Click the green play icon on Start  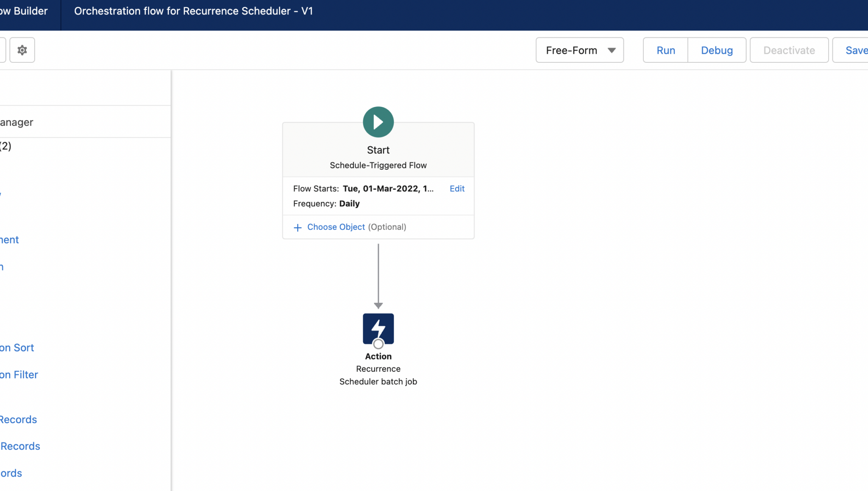tap(378, 122)
